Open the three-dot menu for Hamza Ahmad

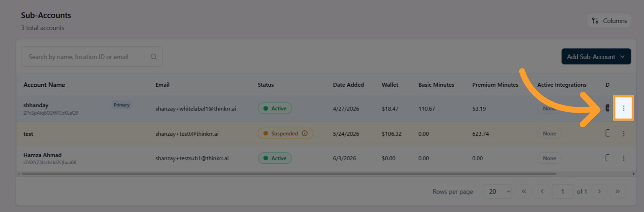[x=624, y=158]
